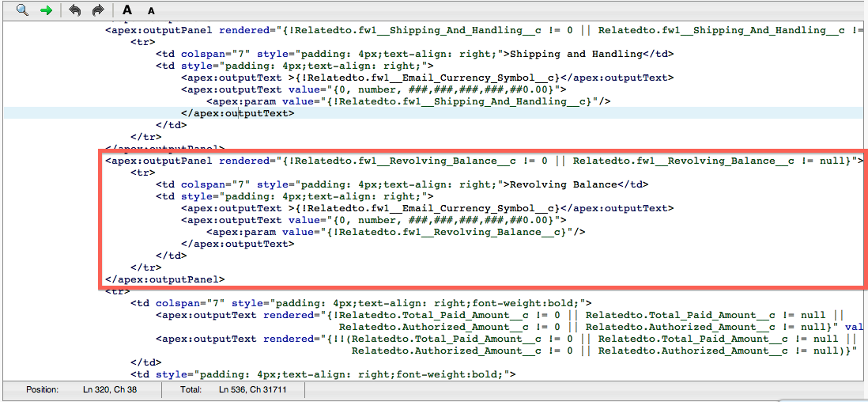Click the 'Position:' status bar label
Image resolution: width=868 pixels, height=402 pixels.
[42, 390]
